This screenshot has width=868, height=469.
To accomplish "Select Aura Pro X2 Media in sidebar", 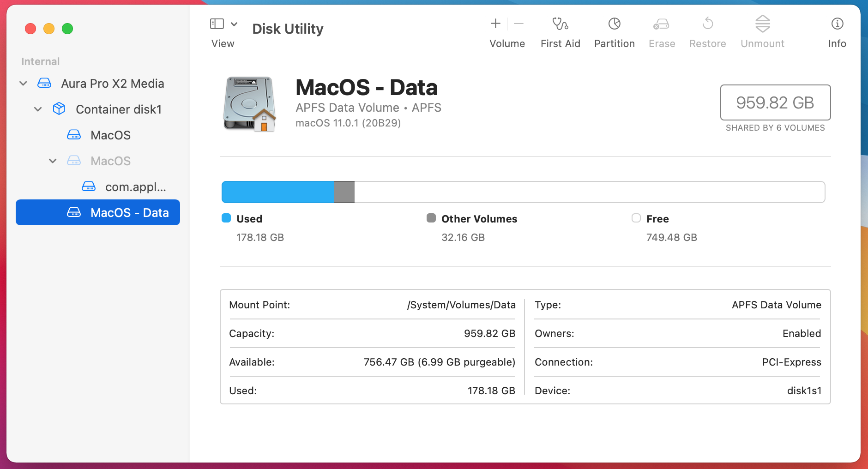I will 98,84.
